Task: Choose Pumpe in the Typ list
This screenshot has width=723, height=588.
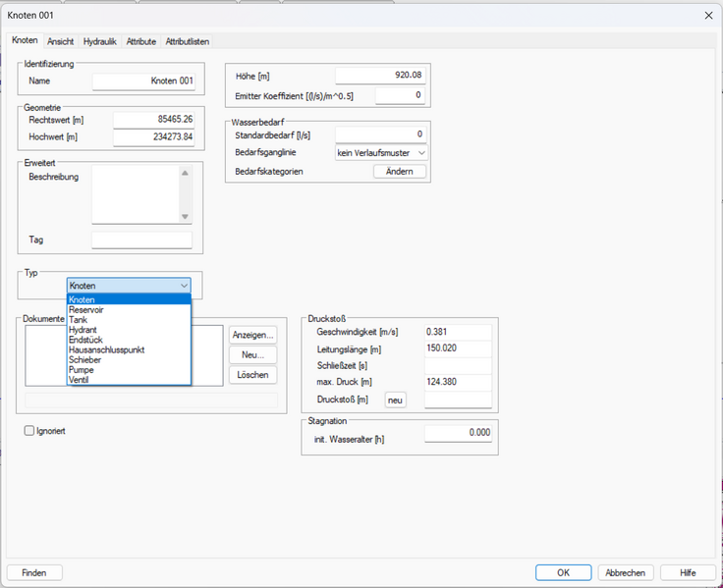Action: coord(129,370)
